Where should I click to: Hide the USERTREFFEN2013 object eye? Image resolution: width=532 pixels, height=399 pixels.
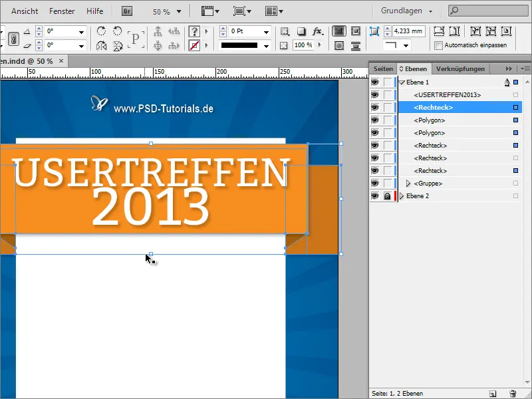(x=374, y=95)
